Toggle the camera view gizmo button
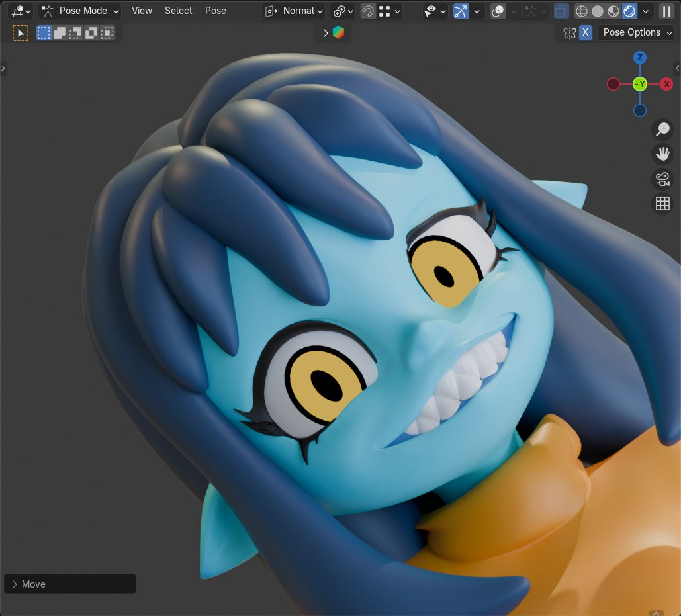The image size is (681, 616). pyautogui.click(x=662, y=179)
